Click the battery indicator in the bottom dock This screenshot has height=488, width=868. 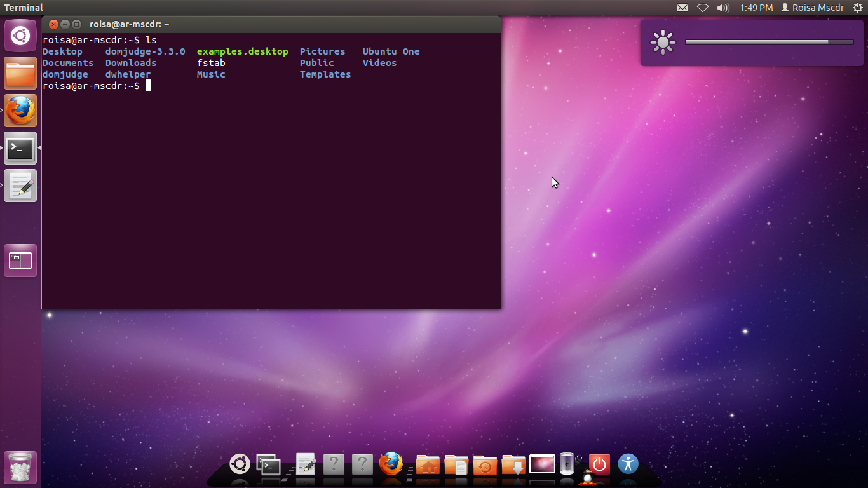point(566,462)
